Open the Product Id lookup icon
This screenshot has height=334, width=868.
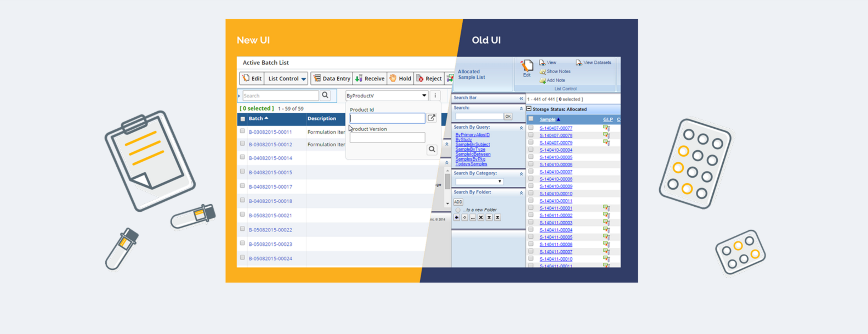coord(431,118)
